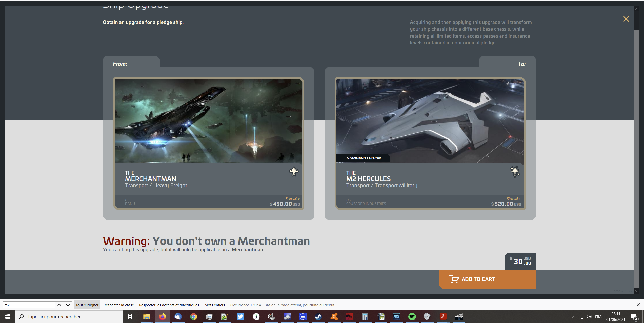Screen dimensions: 644x323
Task: Click the cart icon on Add to Cart
Action: coord(454,279)
